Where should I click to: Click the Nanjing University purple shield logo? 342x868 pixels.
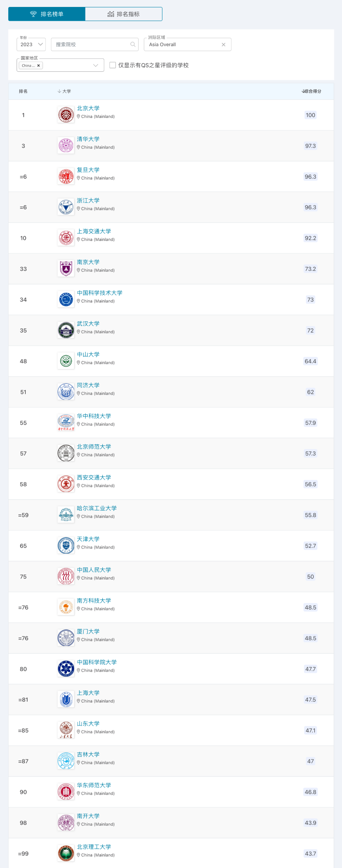(x=66, y=268)
